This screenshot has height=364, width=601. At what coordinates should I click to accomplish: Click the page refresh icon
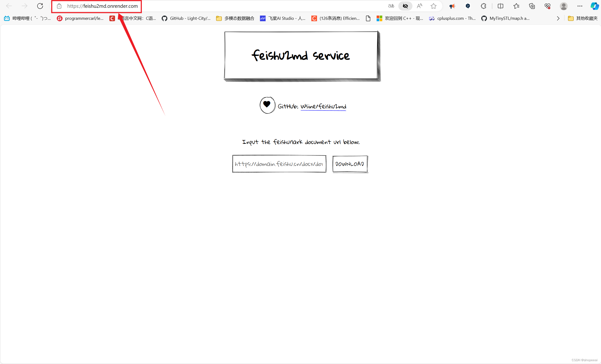coord(40,6)
